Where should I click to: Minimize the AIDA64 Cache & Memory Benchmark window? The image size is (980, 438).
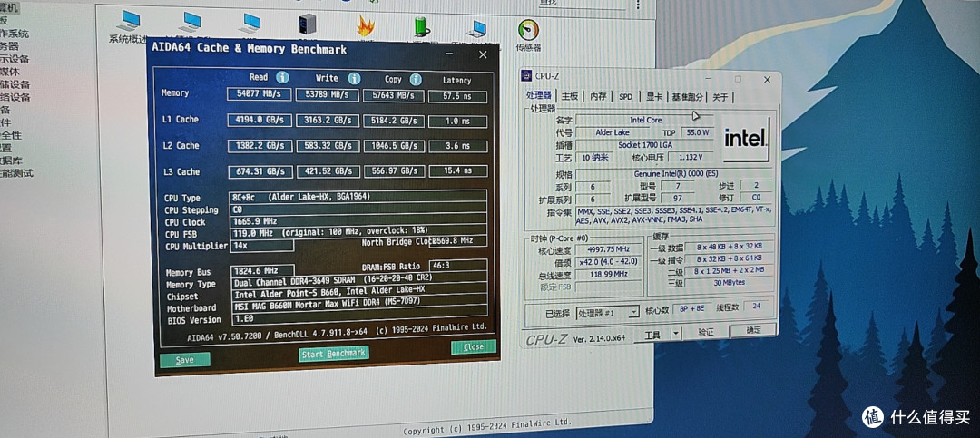[x=451, y=54]
